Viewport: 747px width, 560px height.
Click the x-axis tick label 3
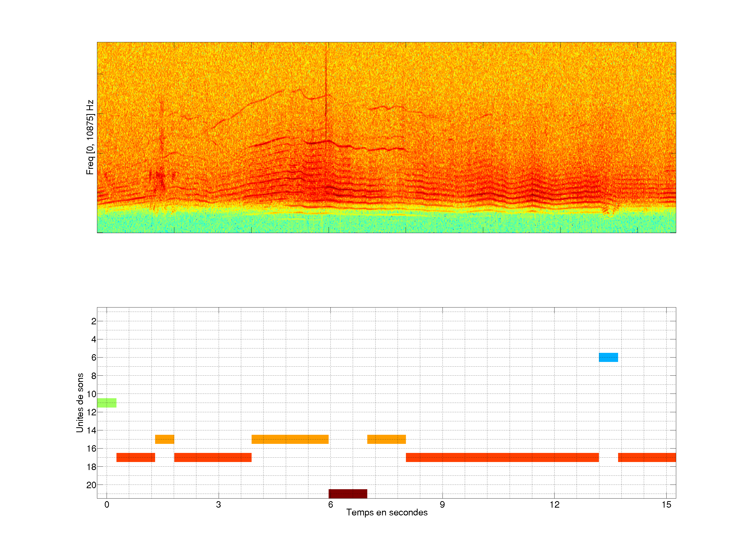[x=218, y=505]
